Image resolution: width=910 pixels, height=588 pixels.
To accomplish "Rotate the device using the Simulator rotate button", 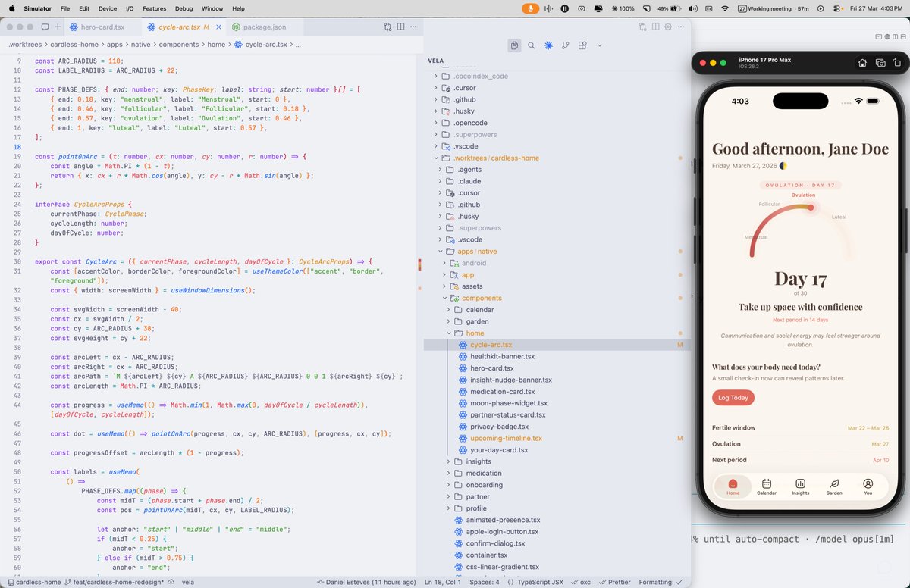I will point(899,63).
